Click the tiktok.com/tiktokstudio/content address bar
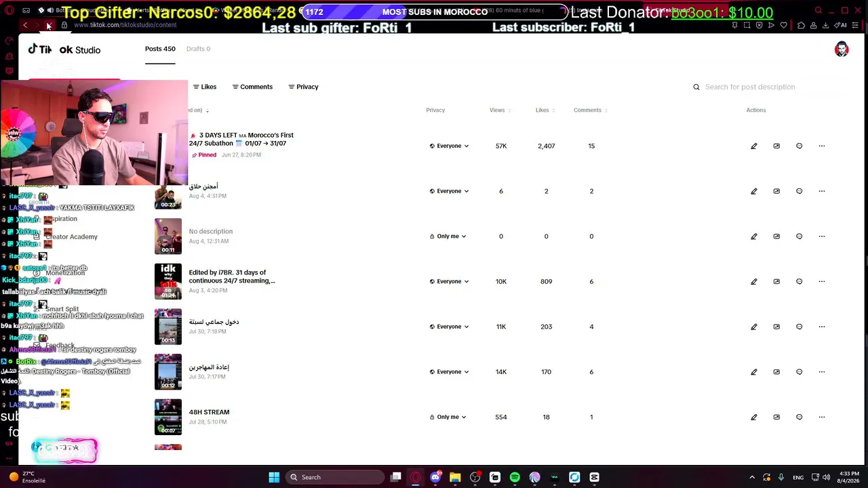868x488 pixels. [125, 25]
